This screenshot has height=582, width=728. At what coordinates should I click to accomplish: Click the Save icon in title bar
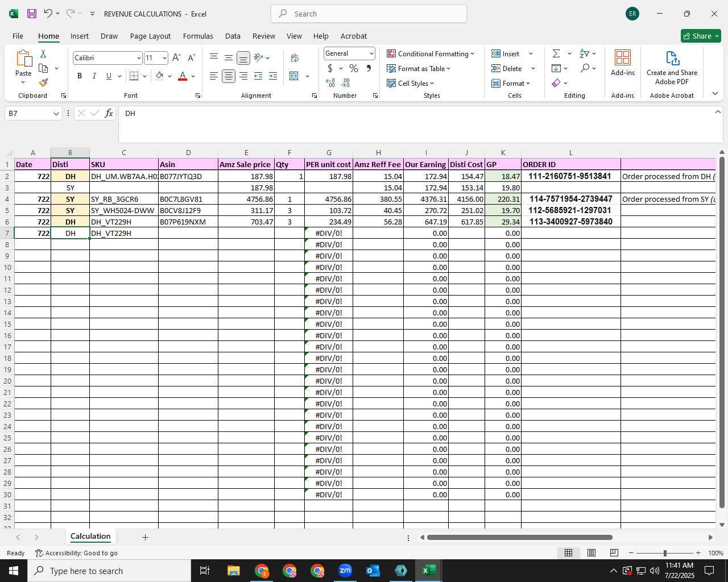32,14
